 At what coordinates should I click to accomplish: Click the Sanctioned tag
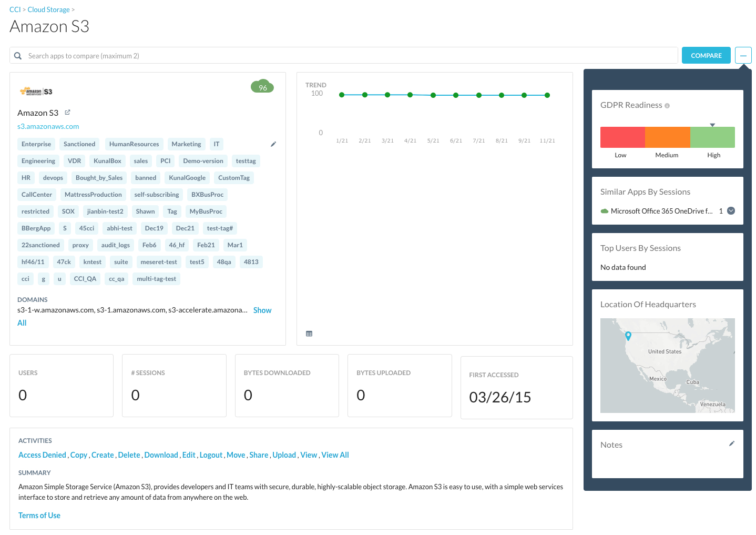coord(79,144)
